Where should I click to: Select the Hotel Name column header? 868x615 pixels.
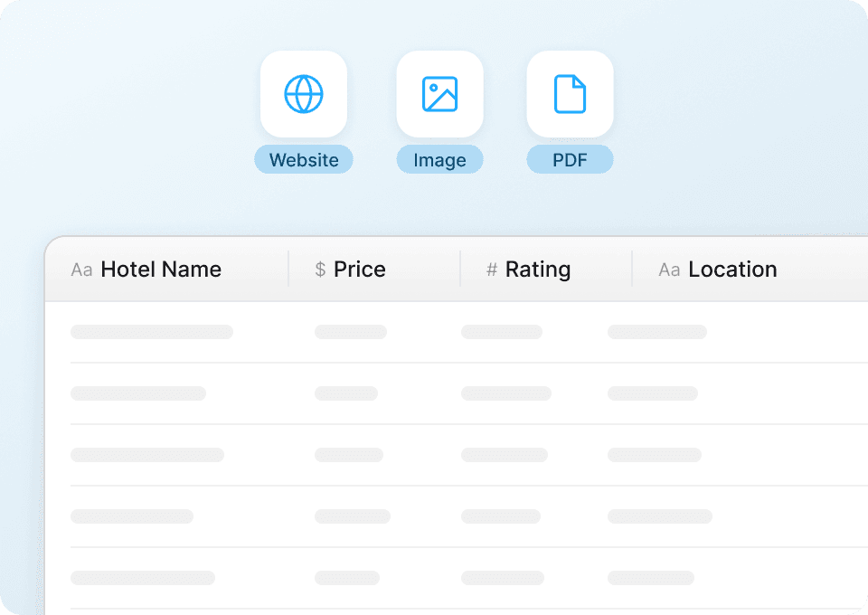tap(161, 270)
